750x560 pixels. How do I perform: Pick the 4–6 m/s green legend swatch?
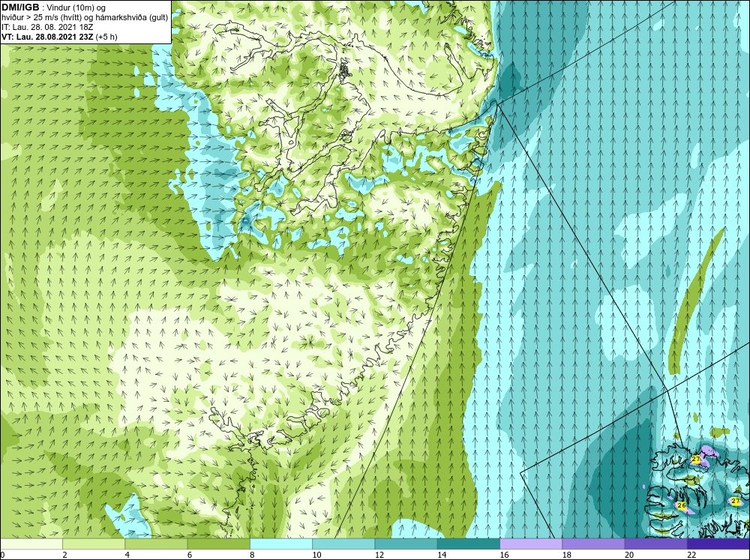[x=156, y=544]
